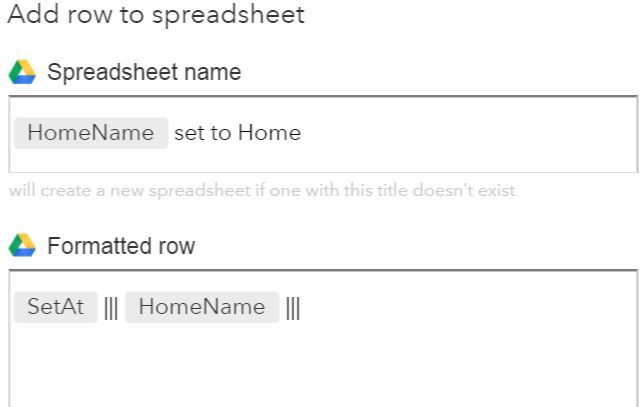This screenshot has height=407, width=640.
Task: Click the 'set to' text in Spreadsheet name
Action: coord(203,133)
